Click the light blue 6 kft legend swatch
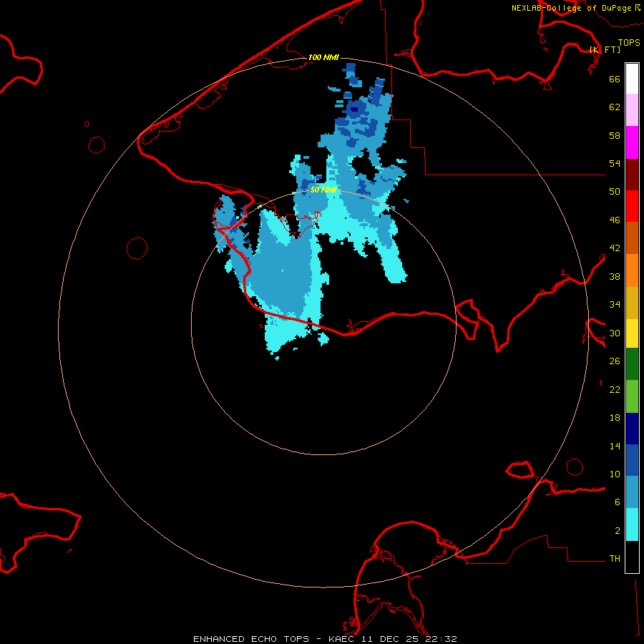The height and width of the screenshot is (644, 644). [x=632, y=492]
